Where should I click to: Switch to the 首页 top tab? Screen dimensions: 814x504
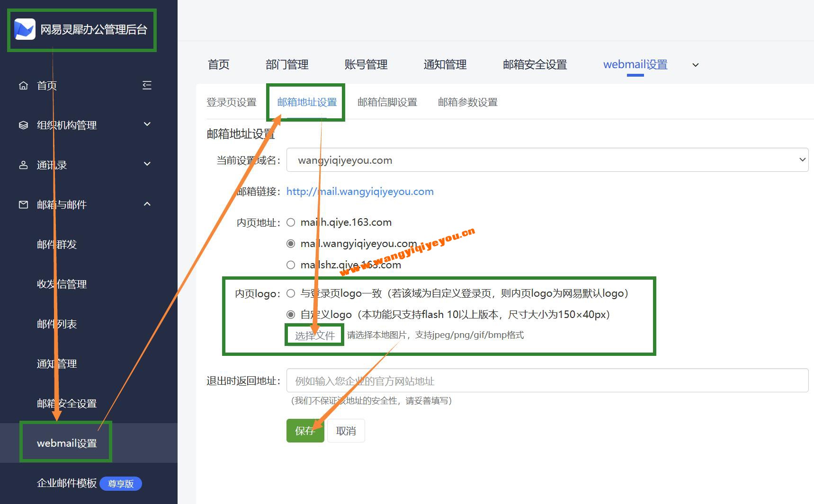(x=219, y=64)
